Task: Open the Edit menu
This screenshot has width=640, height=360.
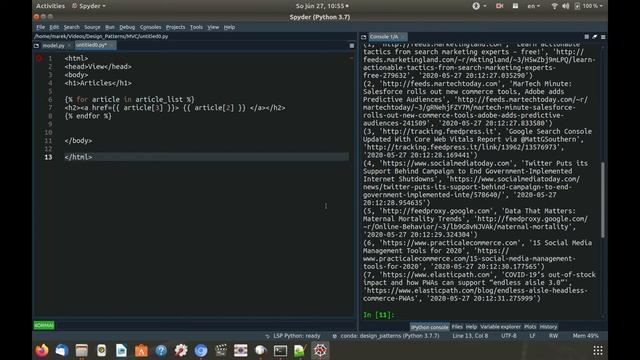Action: point(54,27)
